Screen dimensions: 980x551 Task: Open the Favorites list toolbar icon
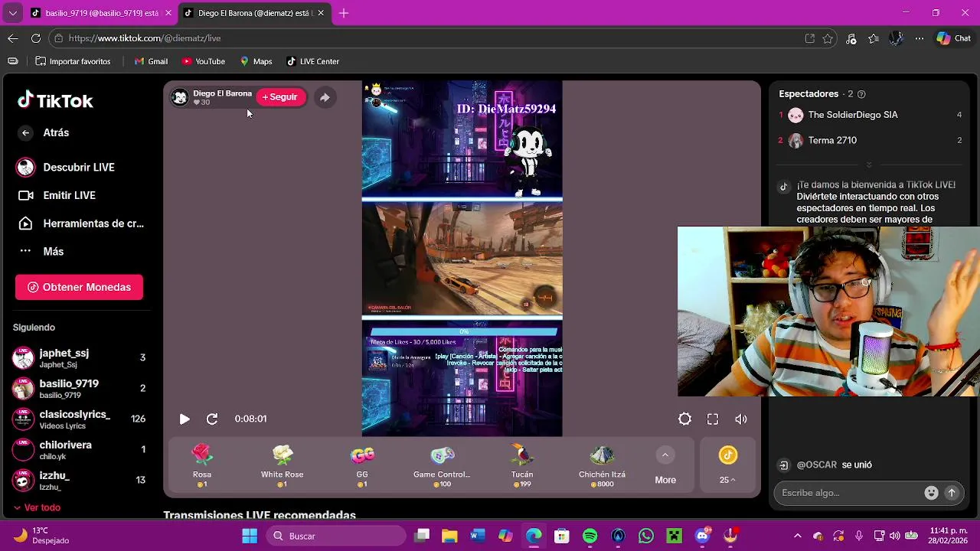click(x=874, y=38)
